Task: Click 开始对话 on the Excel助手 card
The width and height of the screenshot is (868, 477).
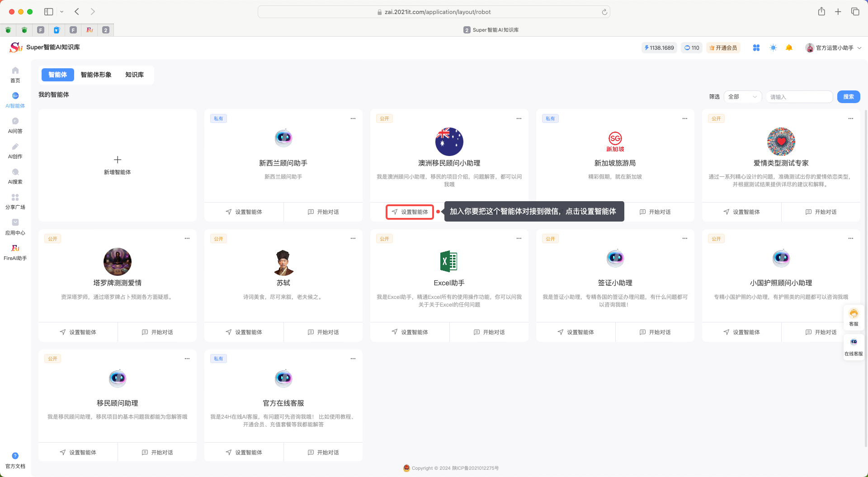Action: pos(489,332)
